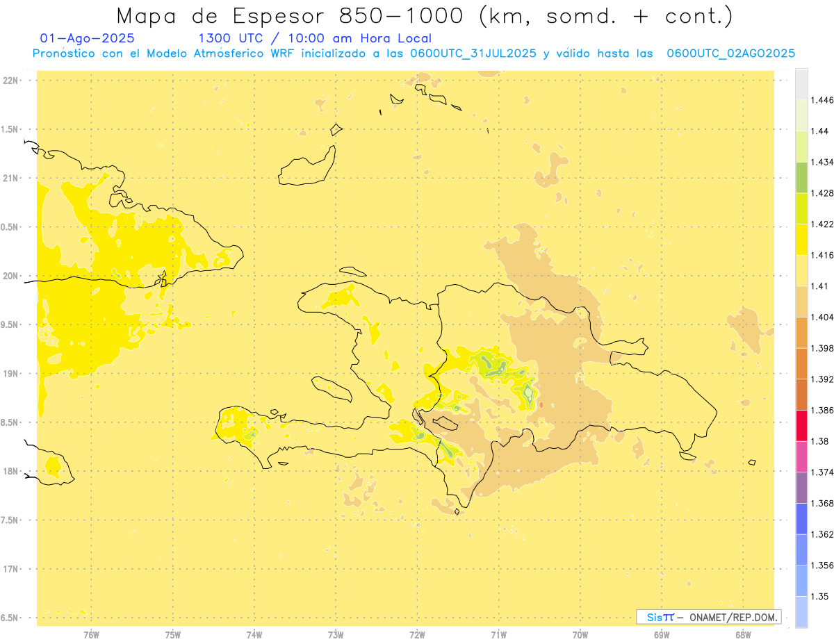This screenshot has width=834, height=644.
Task: Click the colorbar value "1.356"
Action: pyautogui.click(x=822, y=565)
